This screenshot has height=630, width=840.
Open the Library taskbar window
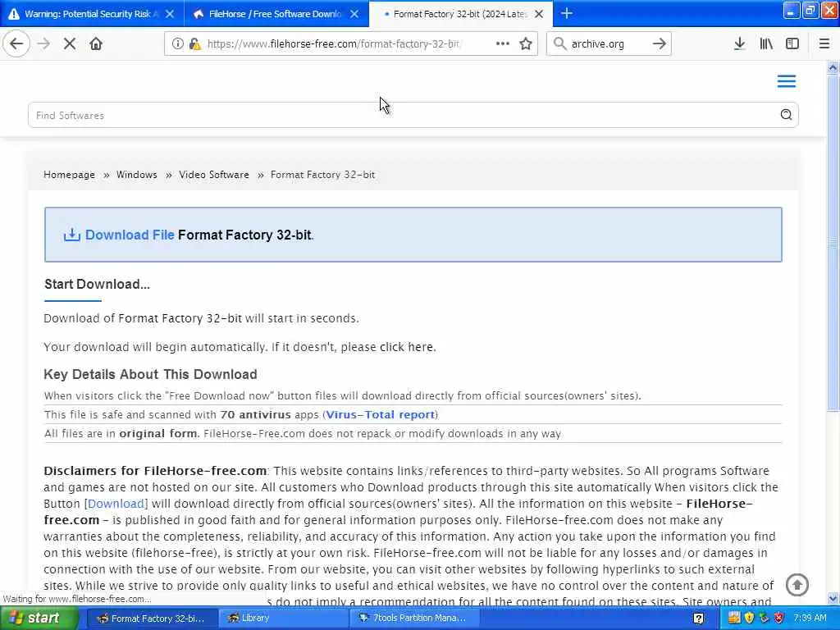[x=283, y=619]
